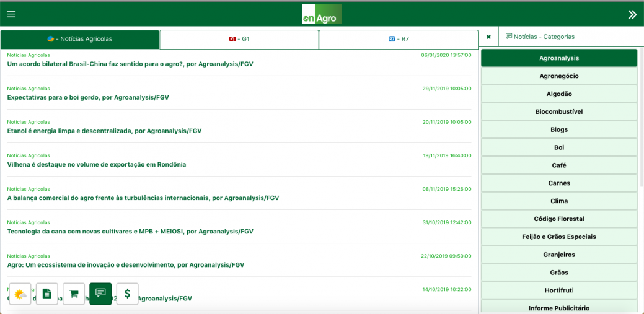Select the Agronegócio category
The width and height of the screenshot is (644, 314).
pos(559,76)
